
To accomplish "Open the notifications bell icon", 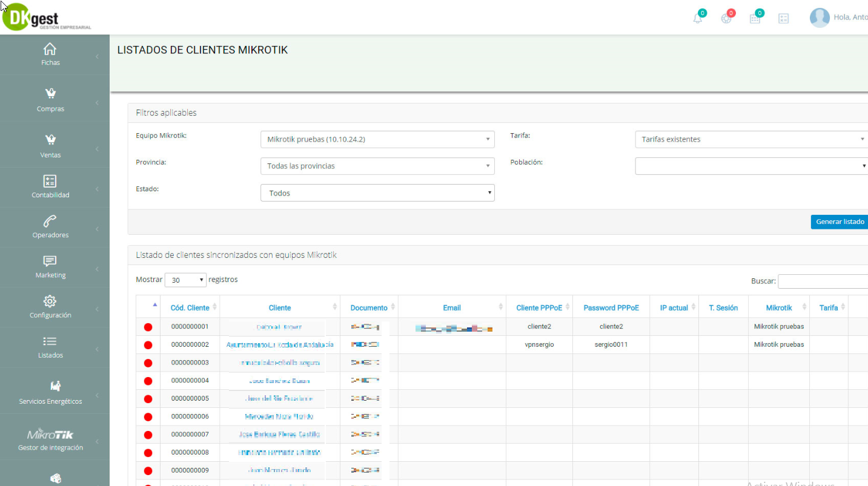I will point(698,18).
